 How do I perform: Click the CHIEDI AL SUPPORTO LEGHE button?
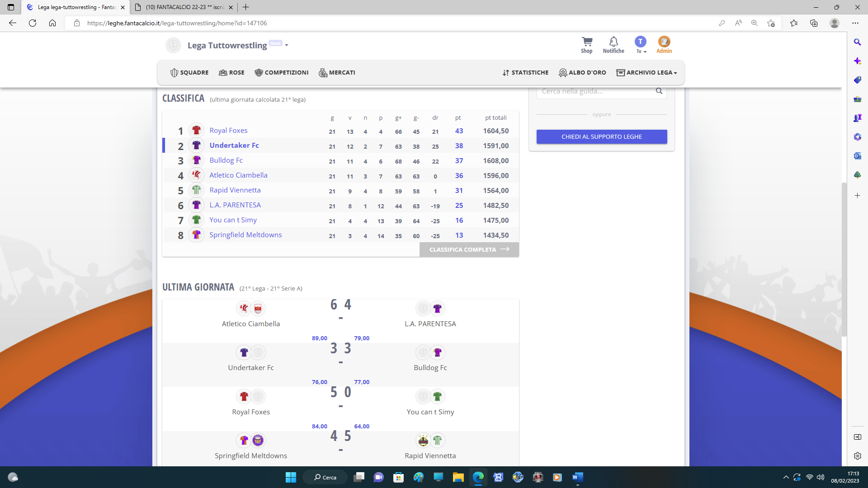point(602,137)
